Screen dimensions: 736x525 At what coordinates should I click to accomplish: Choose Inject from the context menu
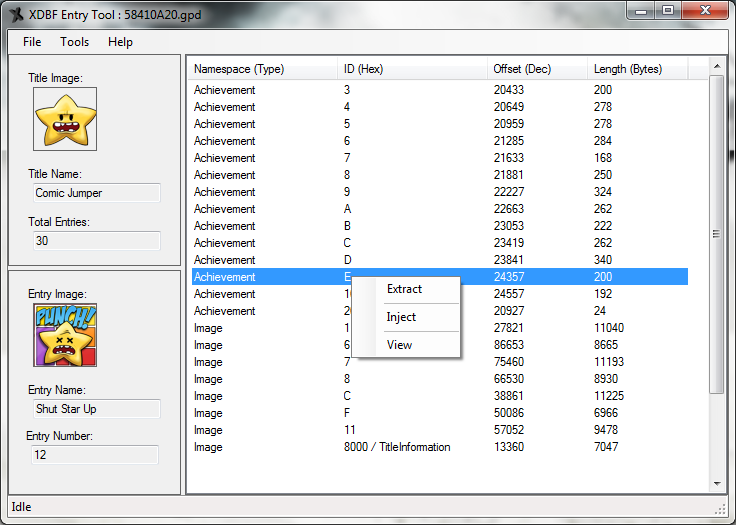coord(401,317)
